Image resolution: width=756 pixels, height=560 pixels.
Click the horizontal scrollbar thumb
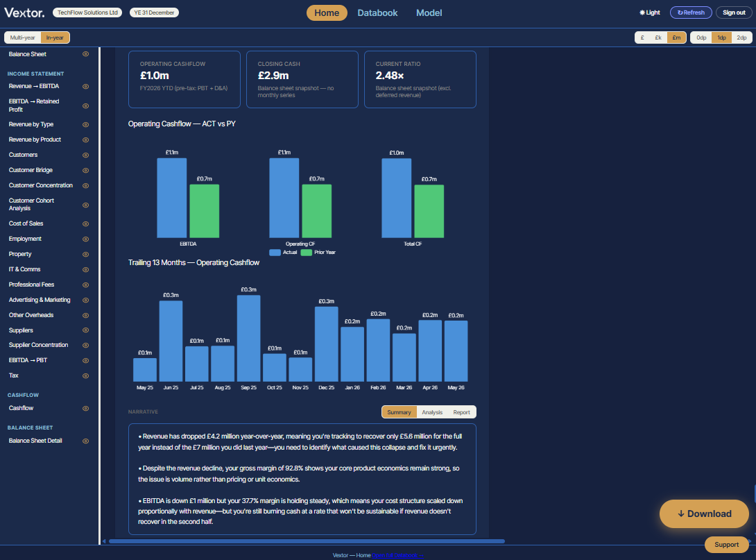point(307,541)
